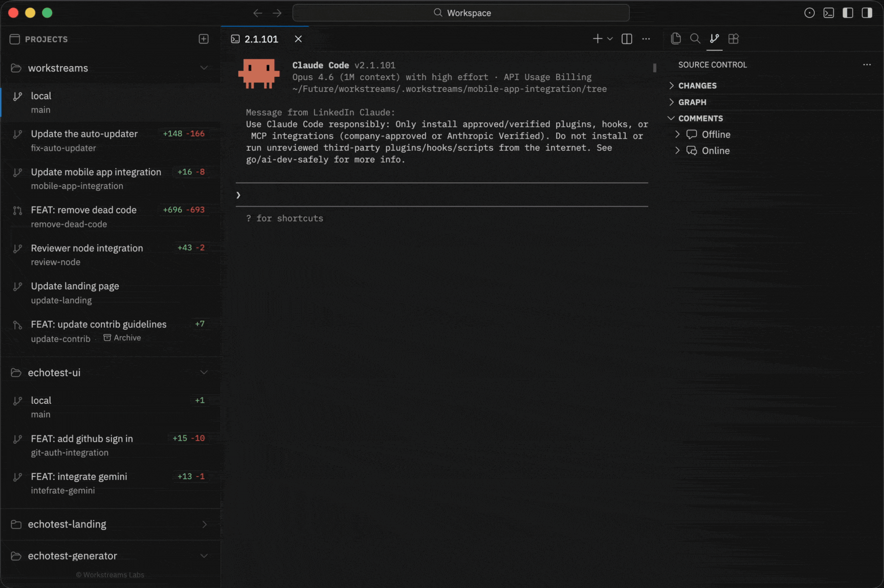884x588 pixels.
Task: Open the terminal icon in the title bar
Action: point(829,13)
